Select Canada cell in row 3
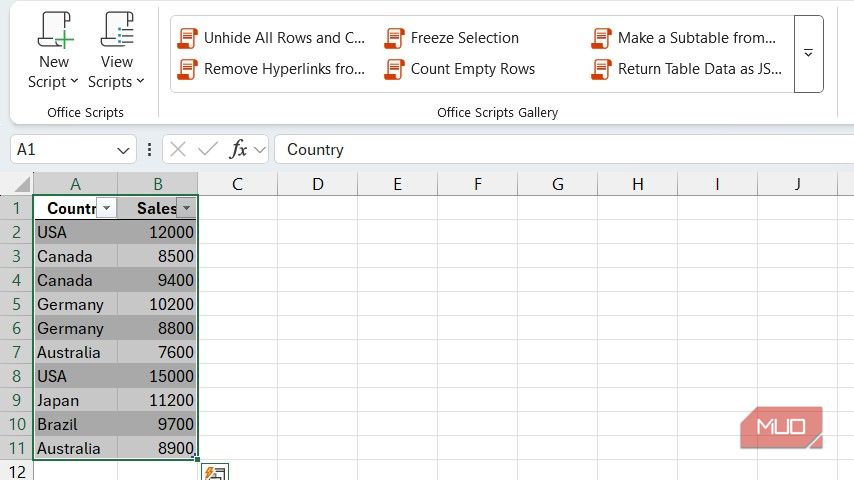The height and width of the screenshot is (480, 854). point(75,256)
